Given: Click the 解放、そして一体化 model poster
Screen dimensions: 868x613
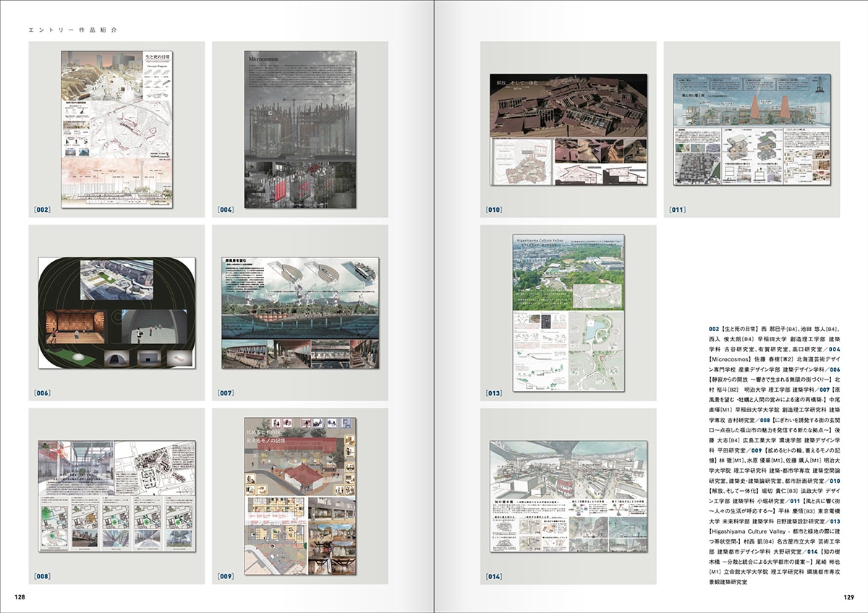Looking at the screenshot, I should click(x=568, y=129).
